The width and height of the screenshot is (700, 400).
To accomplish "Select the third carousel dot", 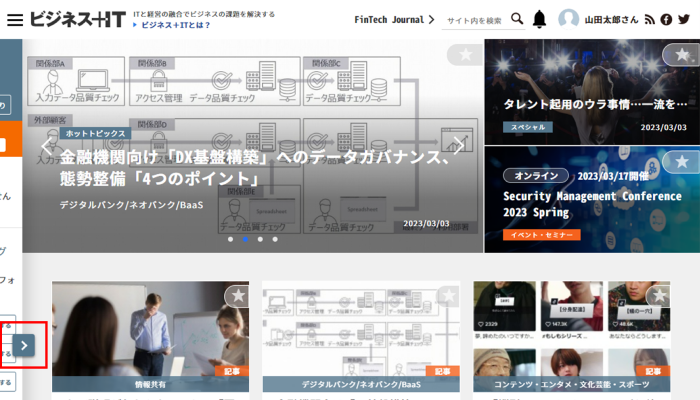I will (x=260, y=239).
